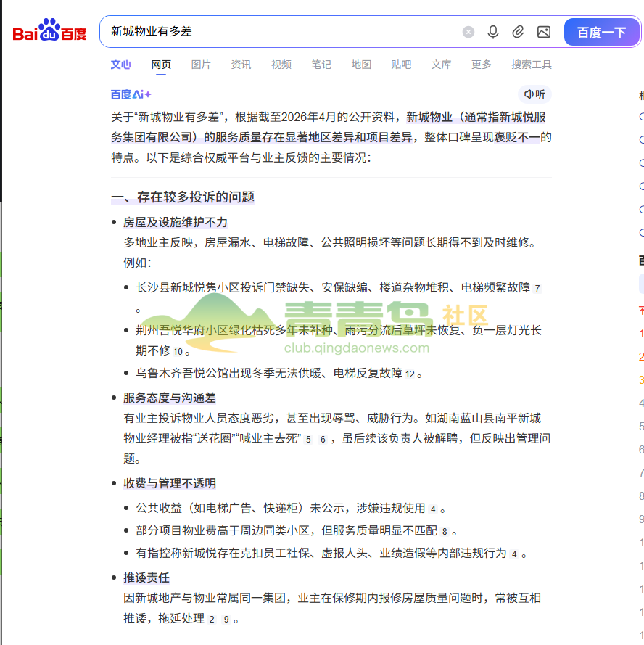Open citation 6 after 喊业主去死
The width and height of the screenshot is (644, 645).
pos(323,440)
